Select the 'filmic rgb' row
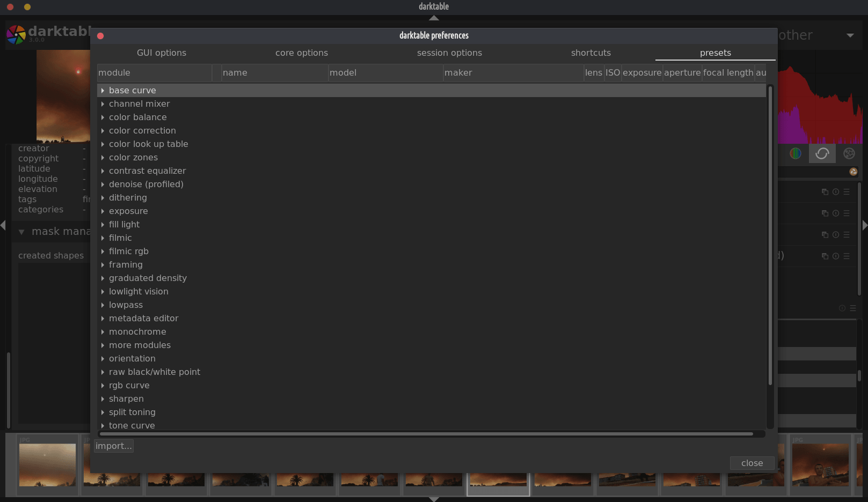Screen dimensions: 868x502 click(x=432, y=252)
